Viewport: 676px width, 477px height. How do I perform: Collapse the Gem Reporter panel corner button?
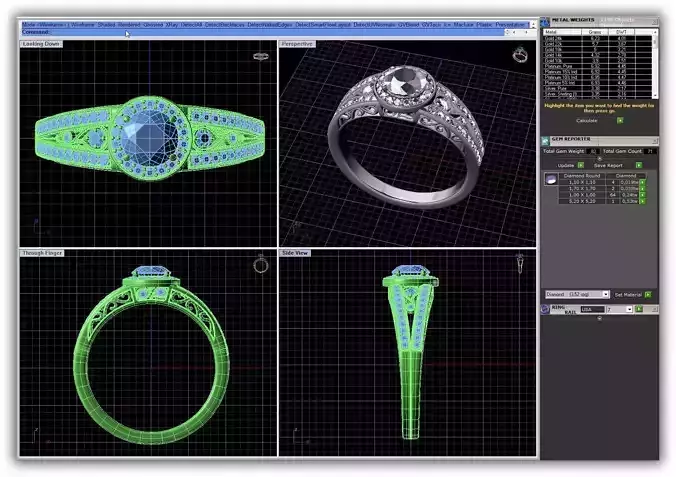(x=655, y=141)
